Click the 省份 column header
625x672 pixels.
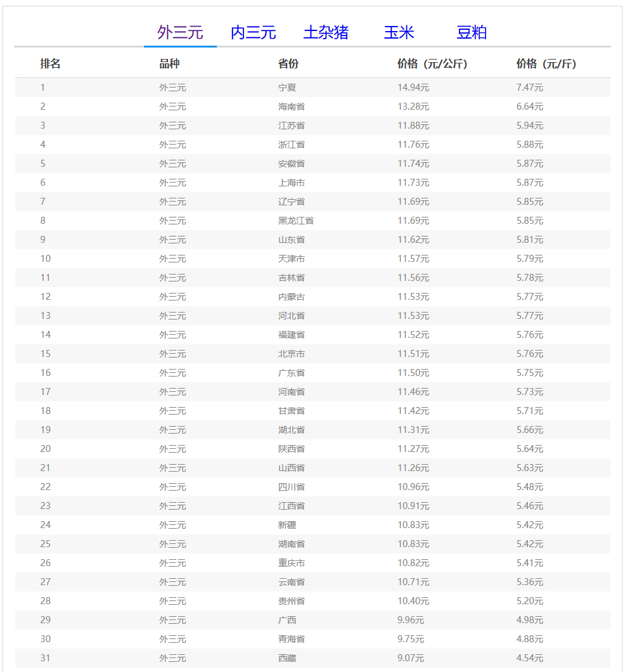pyautogui.click(x=288, y=64)
